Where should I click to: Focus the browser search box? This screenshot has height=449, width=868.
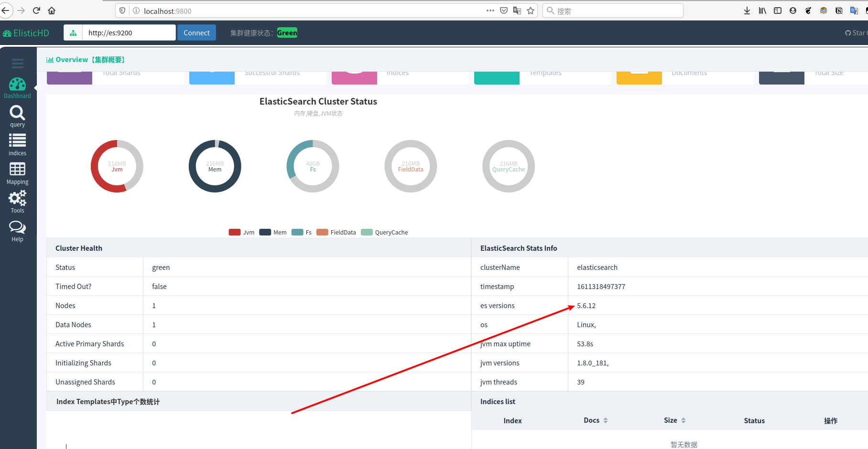613,11
